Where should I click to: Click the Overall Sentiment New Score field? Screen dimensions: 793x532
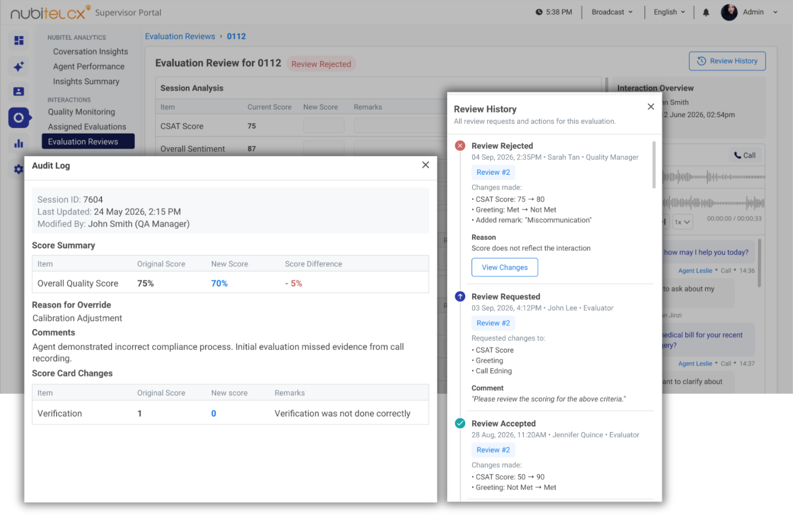[324, 148]
